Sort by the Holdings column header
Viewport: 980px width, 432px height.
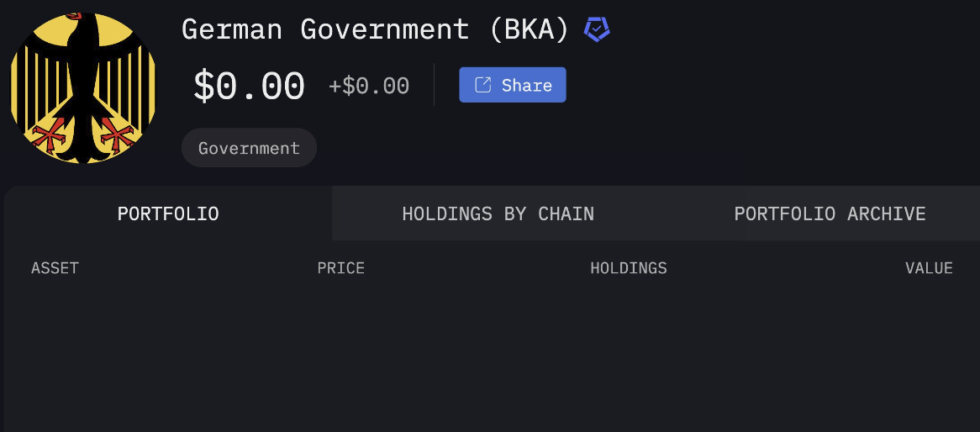tap(628, 268)
